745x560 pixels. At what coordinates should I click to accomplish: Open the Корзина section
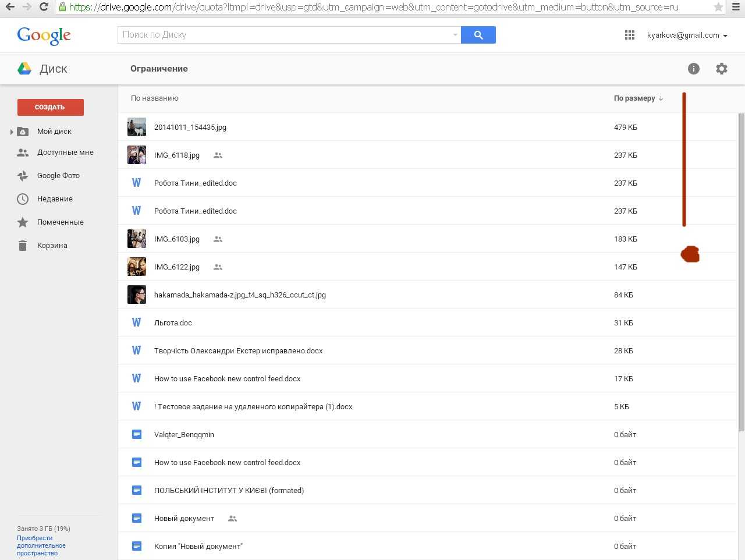[52, 246]
